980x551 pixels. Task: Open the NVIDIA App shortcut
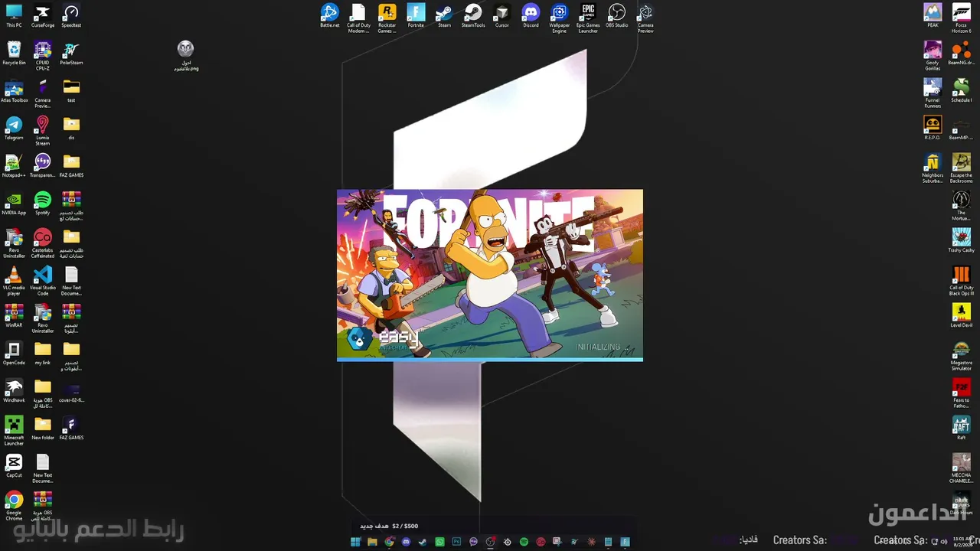(14, 204)
